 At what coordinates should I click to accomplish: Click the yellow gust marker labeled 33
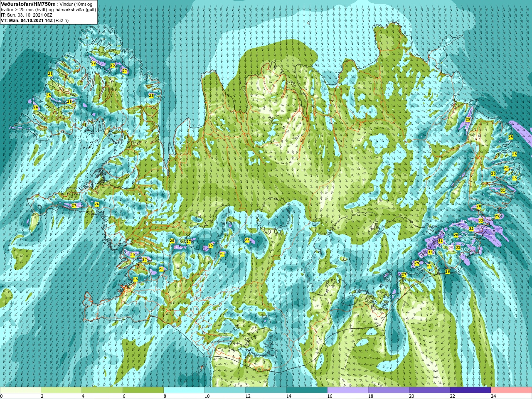tap(481, 220)
